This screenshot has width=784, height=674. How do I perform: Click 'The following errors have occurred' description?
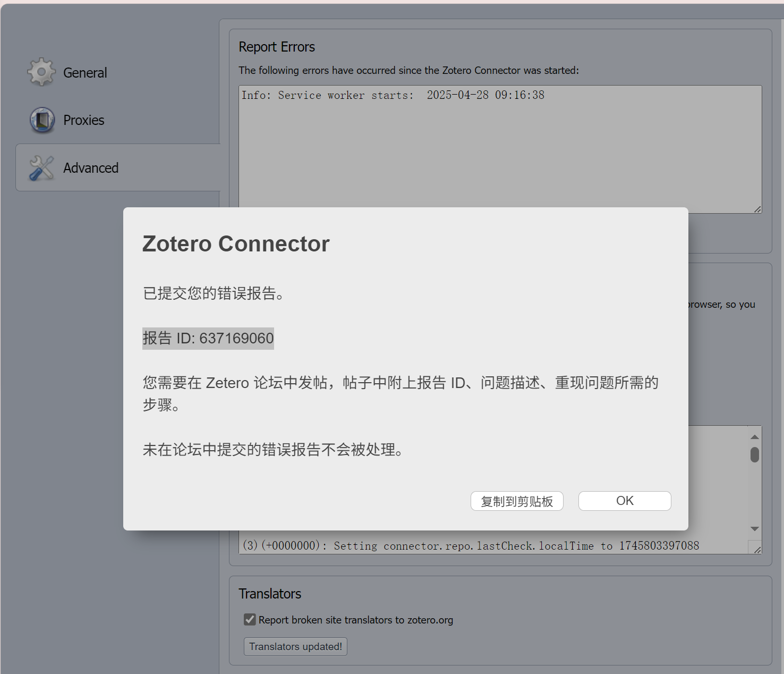pyautogui.click(x=408, y=70)
